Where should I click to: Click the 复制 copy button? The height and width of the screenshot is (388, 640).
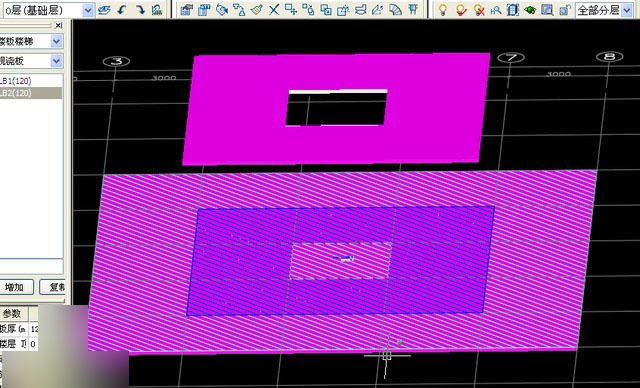click(52, 287)
